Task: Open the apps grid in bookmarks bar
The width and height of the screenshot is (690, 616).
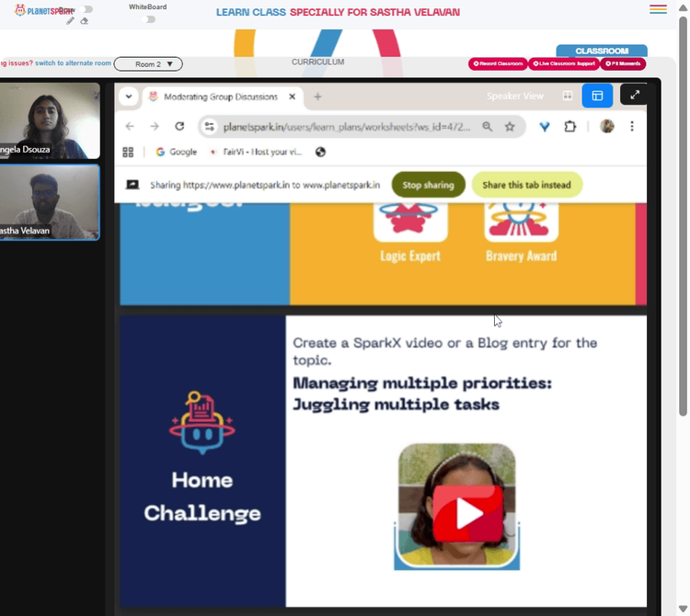Action: [128, 152]
